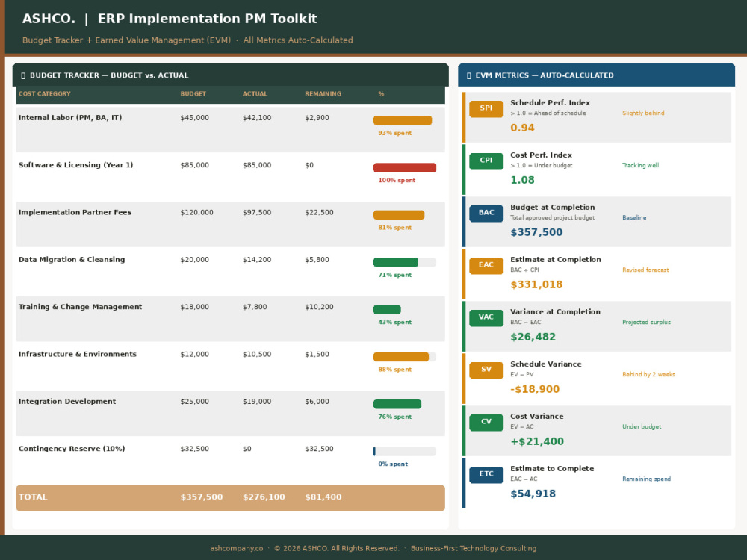Click the Projected surplus note

646,322
